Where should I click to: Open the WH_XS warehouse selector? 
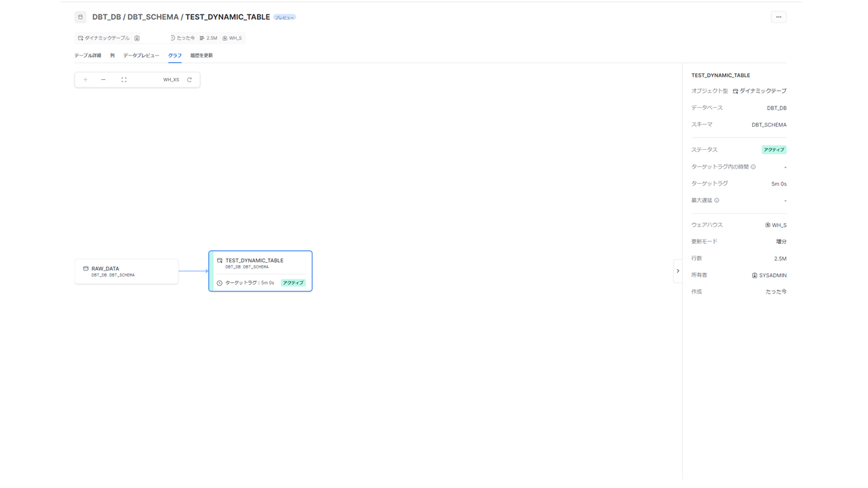click(x=171, y=80)
